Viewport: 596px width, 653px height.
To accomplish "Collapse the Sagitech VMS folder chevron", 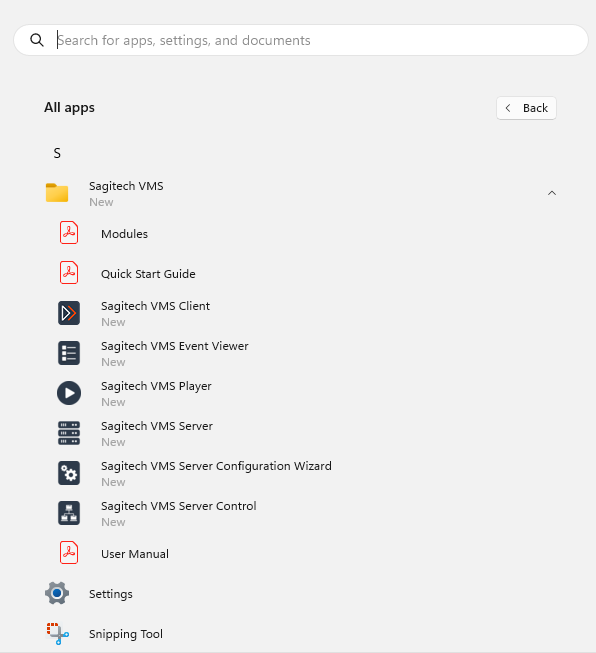I will point(552,193).
